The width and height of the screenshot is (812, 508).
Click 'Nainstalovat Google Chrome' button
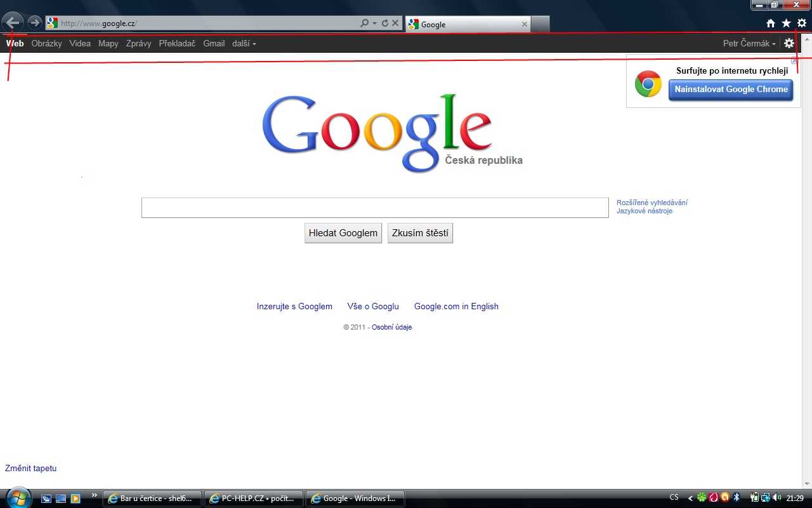pos(731,90)
